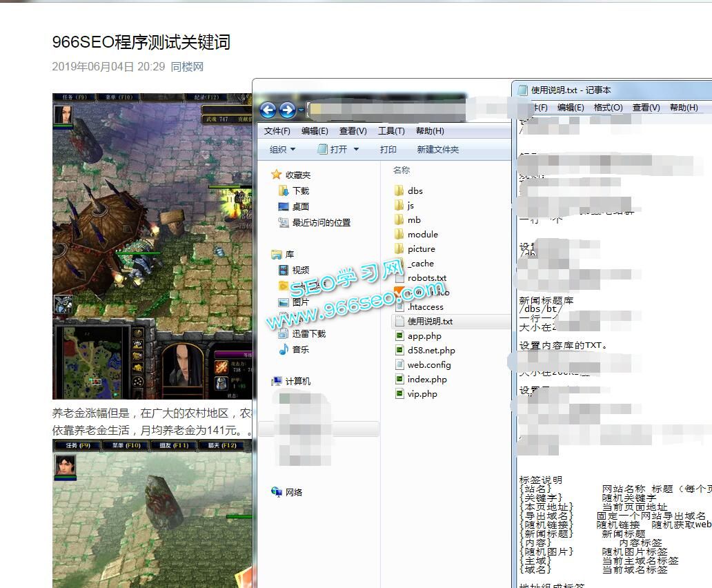Select the 收藏夹 star icon
Viewport: 712px width, 588px height.
276,175
